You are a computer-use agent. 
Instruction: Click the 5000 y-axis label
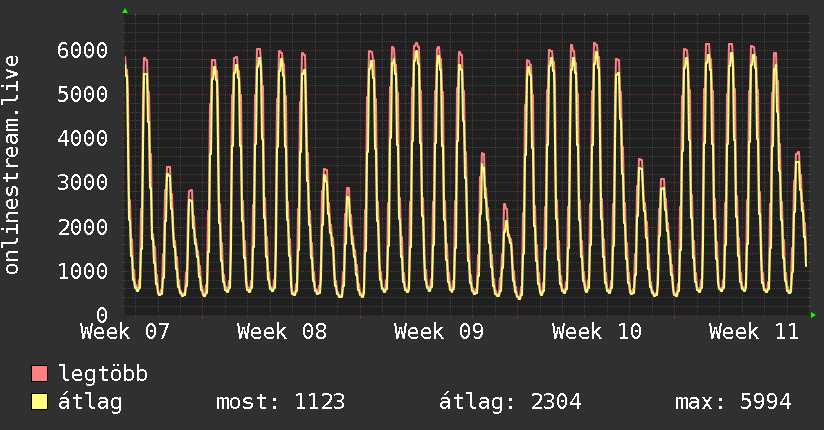coord(82,94)
